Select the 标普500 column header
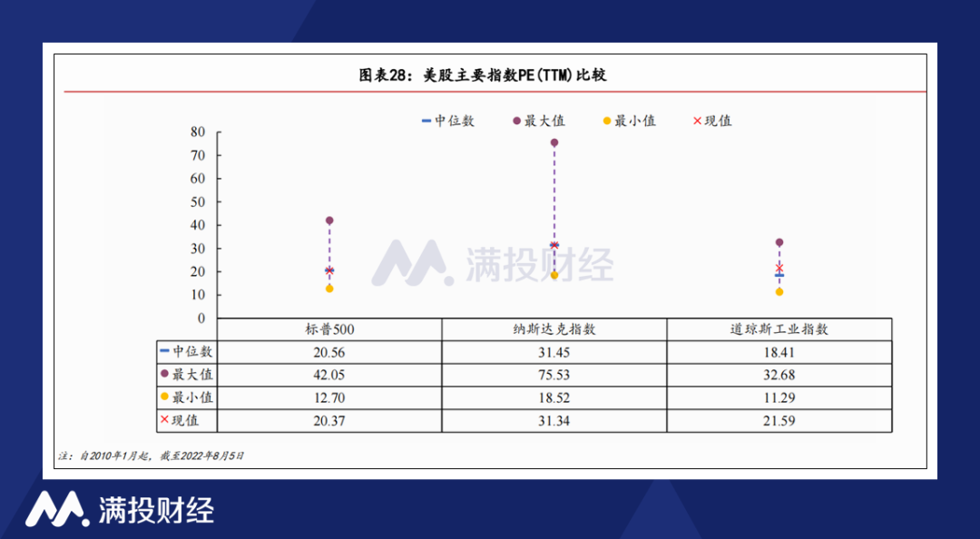980x539 pixels. tap(329, 329)
